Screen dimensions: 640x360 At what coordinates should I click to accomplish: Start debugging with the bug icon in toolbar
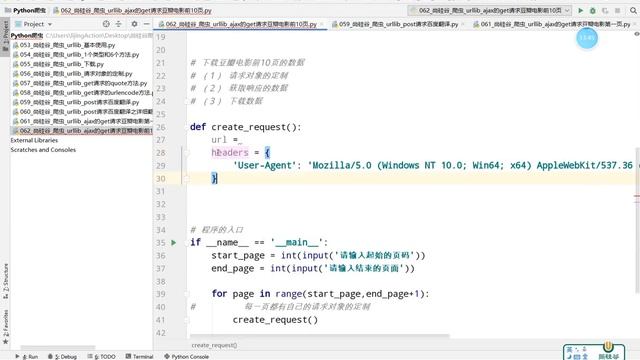click(593, 10)
